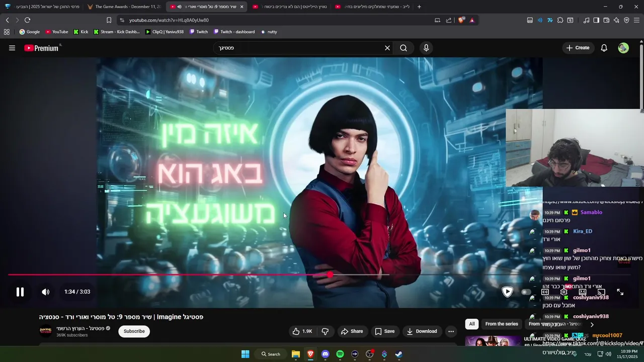
Task: Open the extensions puzzle icon
Action: [x=560, y=20]
